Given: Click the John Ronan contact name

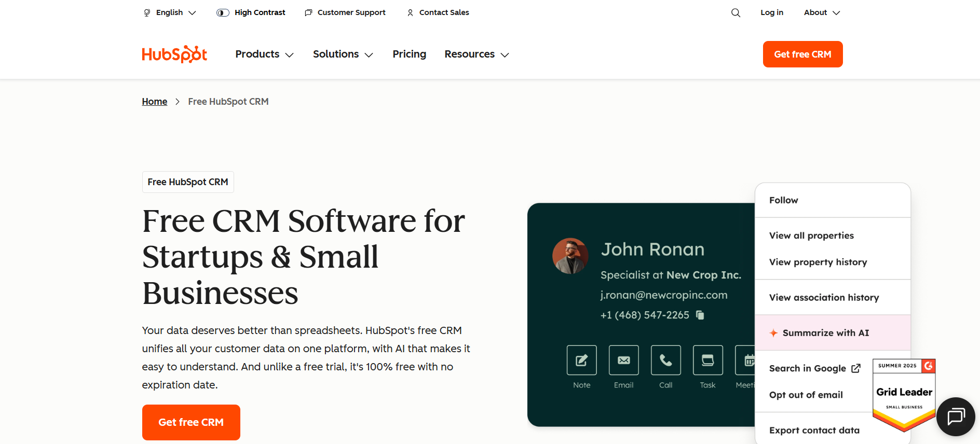Looking at the screenshot, I should pyautogui.click(x=652, y=249).
